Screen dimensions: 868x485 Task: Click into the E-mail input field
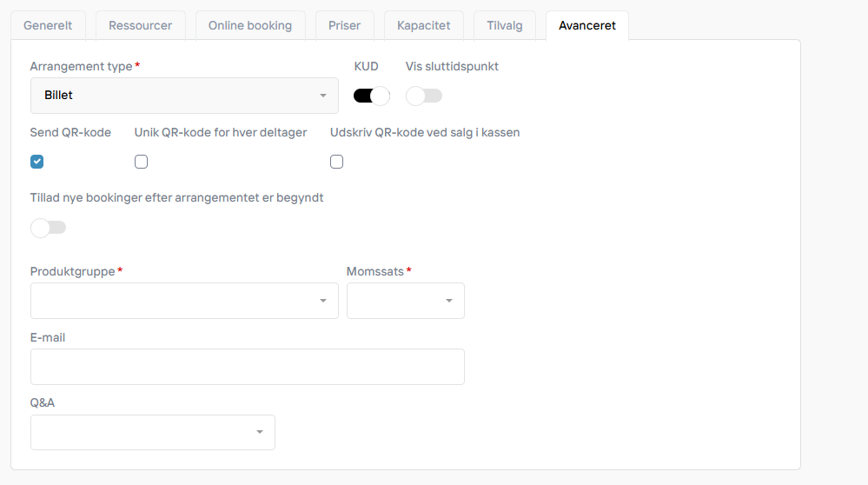coord(248,367)
